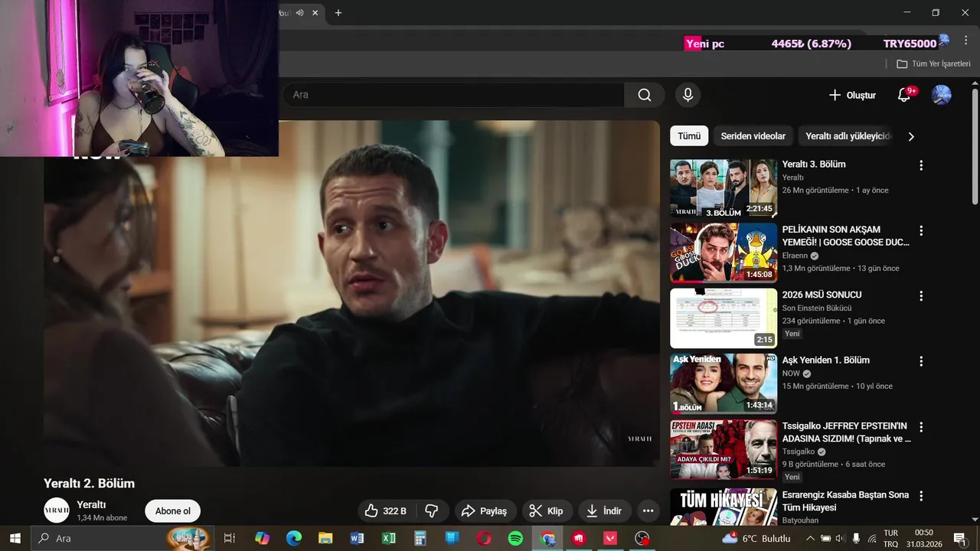Viewport: 980px width, 551px height.
Task: Open Windows Start menu
Action: (x=15, y=538)
